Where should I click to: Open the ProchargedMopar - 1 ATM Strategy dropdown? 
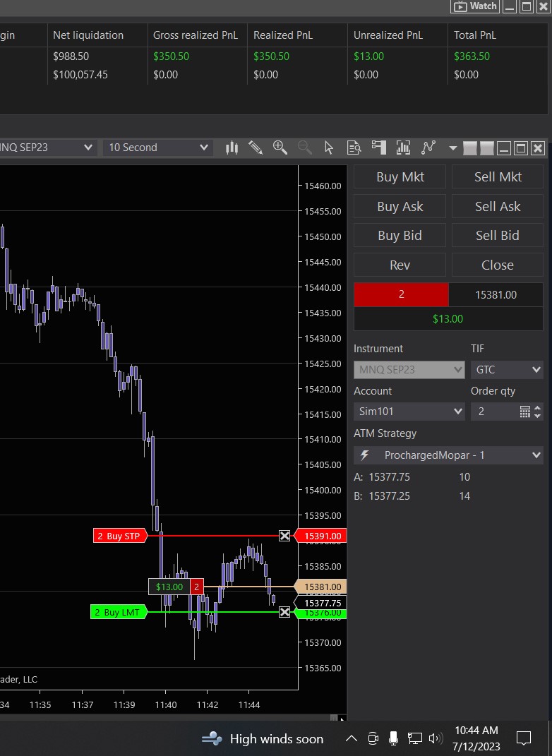448,455
